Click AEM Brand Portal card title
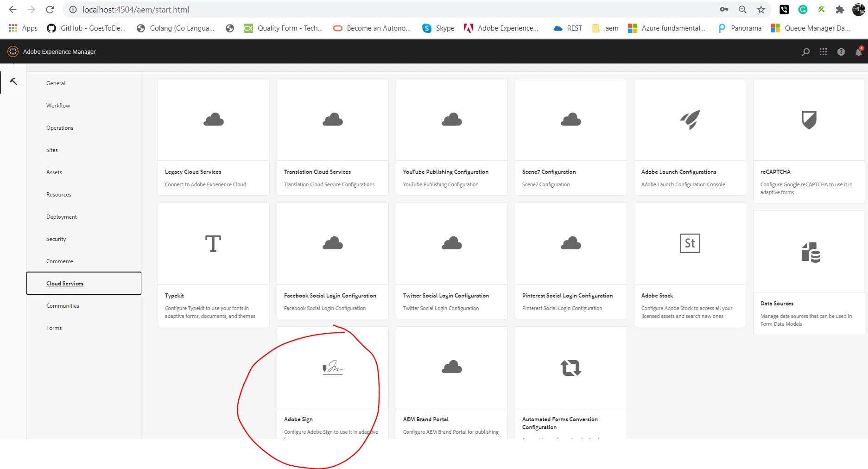 click(x=425, y=419)
